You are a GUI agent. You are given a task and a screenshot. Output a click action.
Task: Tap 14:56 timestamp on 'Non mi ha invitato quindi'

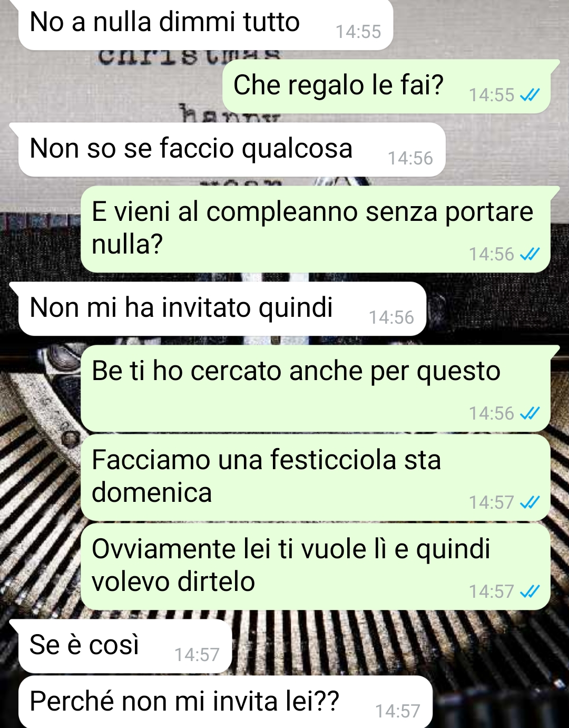[x=391, y=317]
